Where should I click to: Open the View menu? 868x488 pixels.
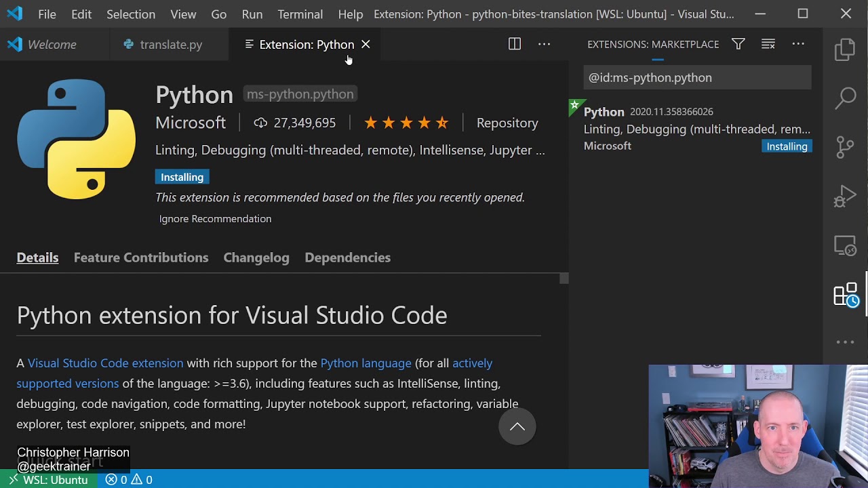(183, 14)
